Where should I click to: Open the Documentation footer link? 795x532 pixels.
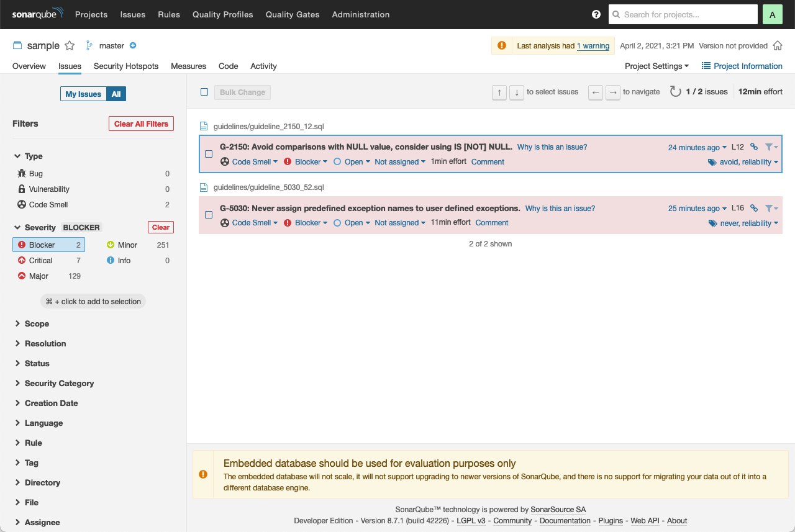(x=565, y=521)
